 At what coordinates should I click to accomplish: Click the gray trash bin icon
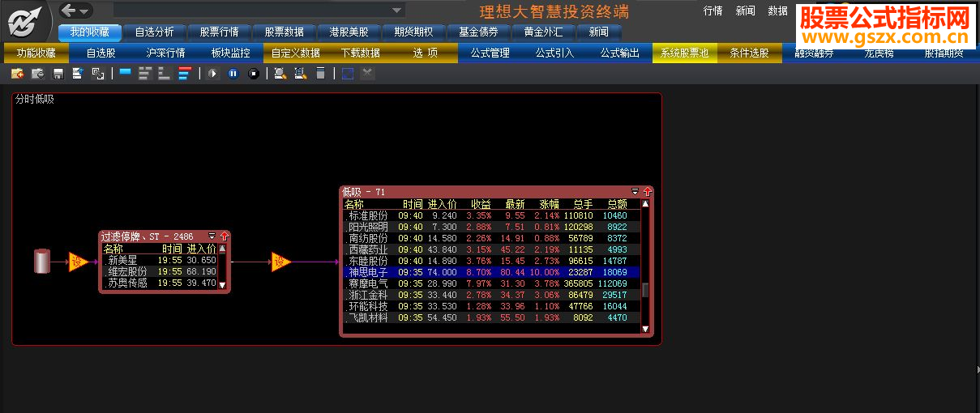pyautogui.click(x=320, y=74)
